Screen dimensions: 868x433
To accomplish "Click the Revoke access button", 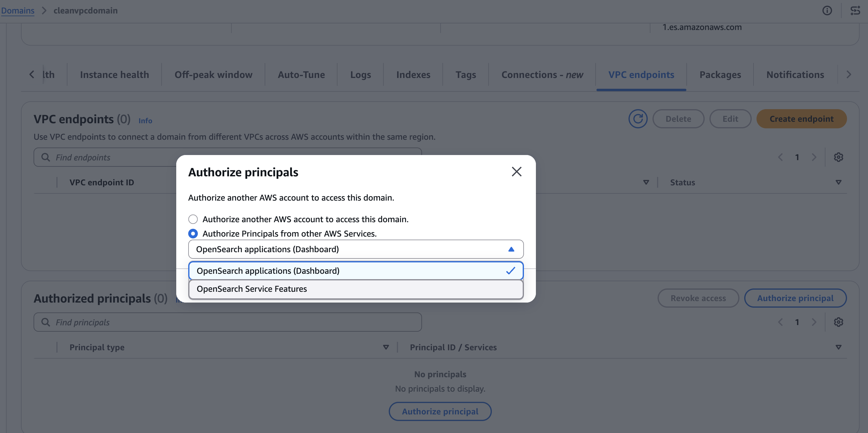I will (x=698, y=298).
